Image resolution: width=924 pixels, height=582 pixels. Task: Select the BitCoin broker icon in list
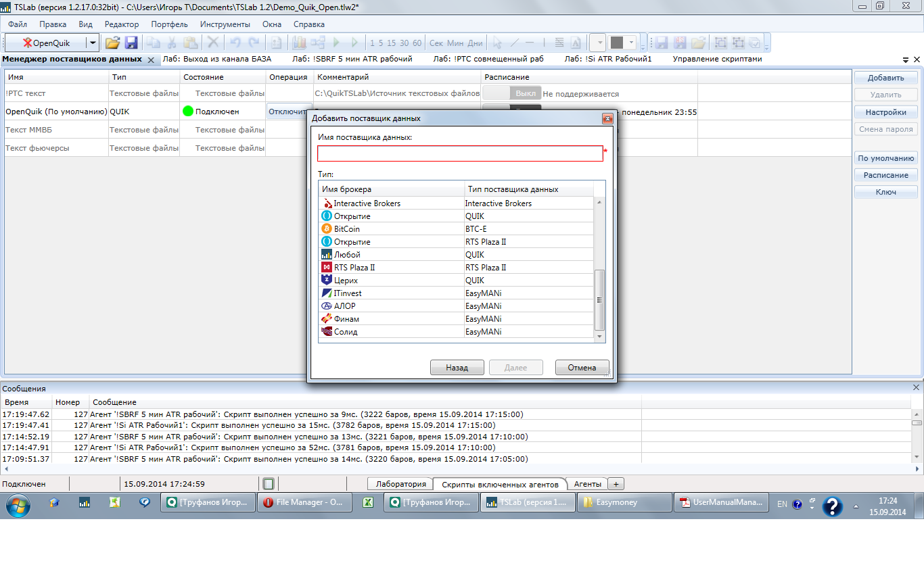click(x=327, y=229)
